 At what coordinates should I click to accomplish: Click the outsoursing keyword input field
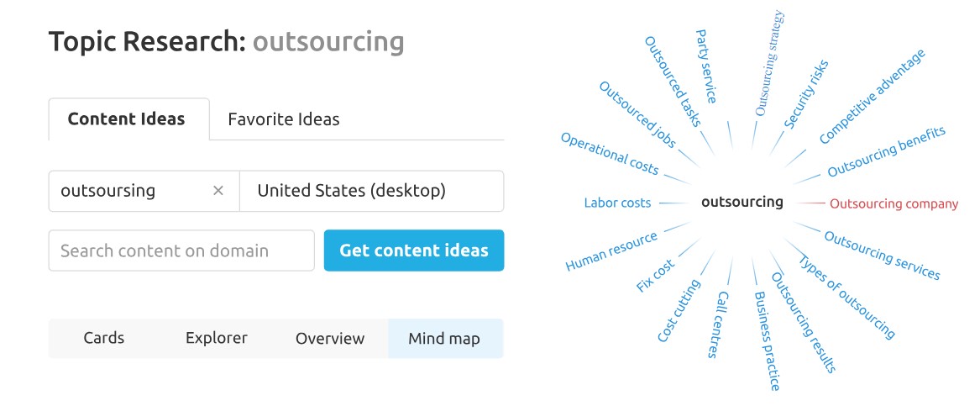pos(144,191)
